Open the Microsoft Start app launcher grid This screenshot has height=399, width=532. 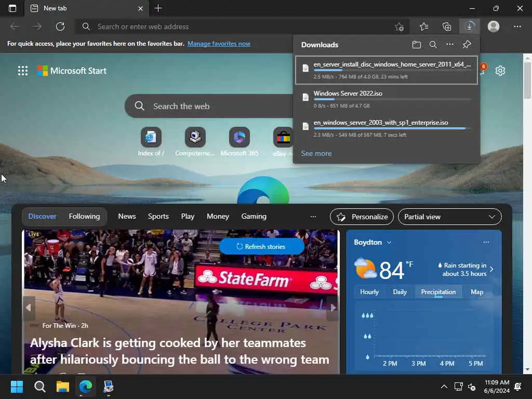23,71
